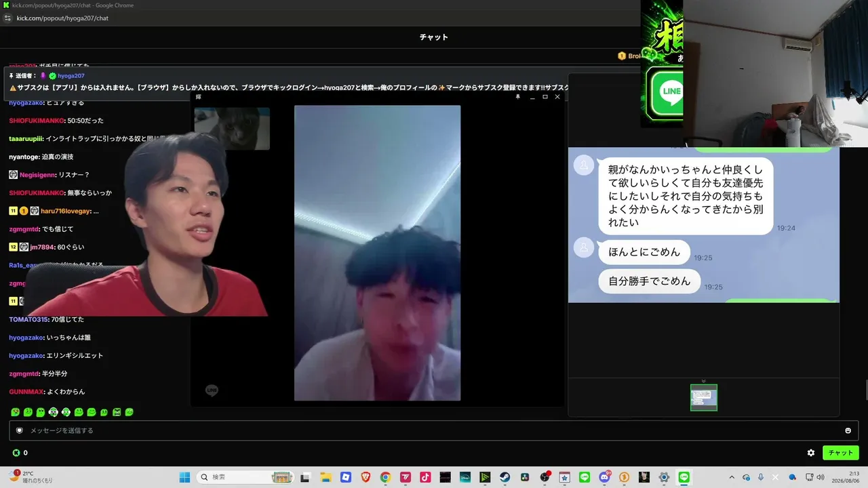The image size is (868, 488).
Task: Pin the LINE video call window
Action: pos(518,97)
